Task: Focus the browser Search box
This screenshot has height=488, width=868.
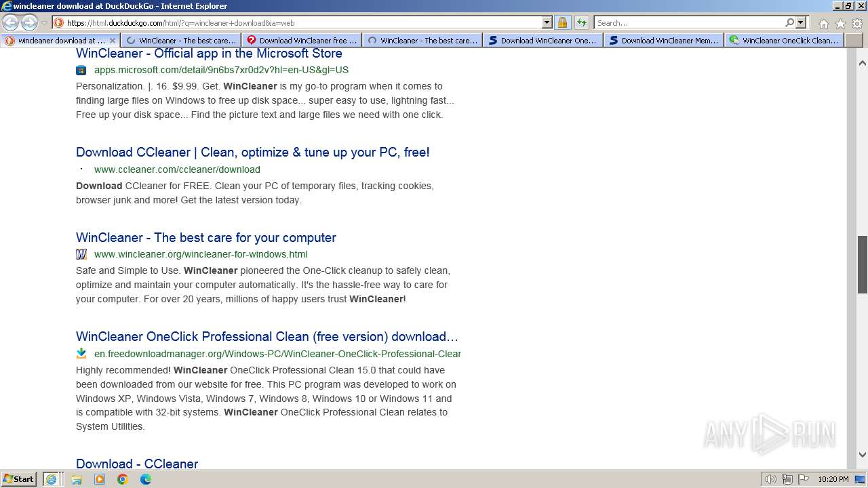Action: 688,22
